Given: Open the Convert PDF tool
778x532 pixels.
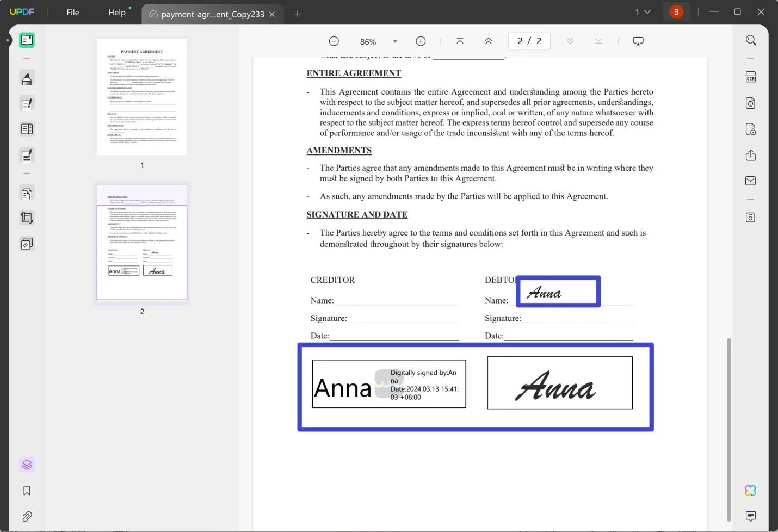Looking at the screenshot, I should click(x=751, y=103).
